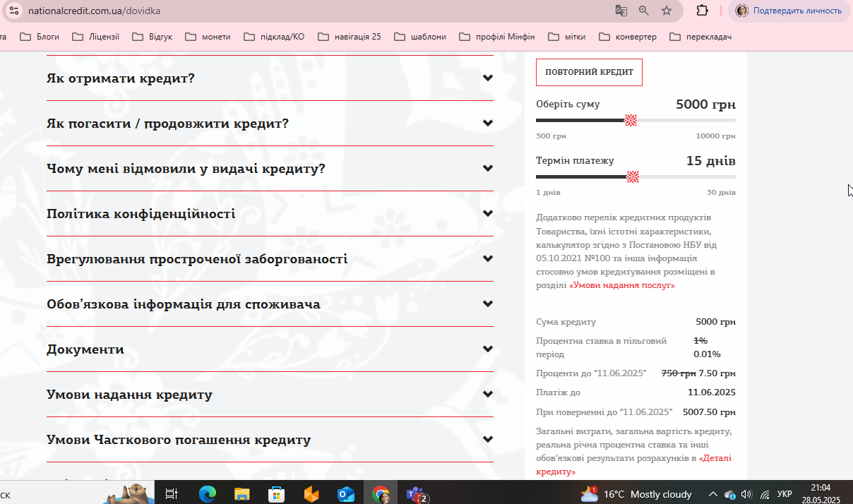Show hidden system tray icons chevron
The image size is (853, 504).
[713, 494]
